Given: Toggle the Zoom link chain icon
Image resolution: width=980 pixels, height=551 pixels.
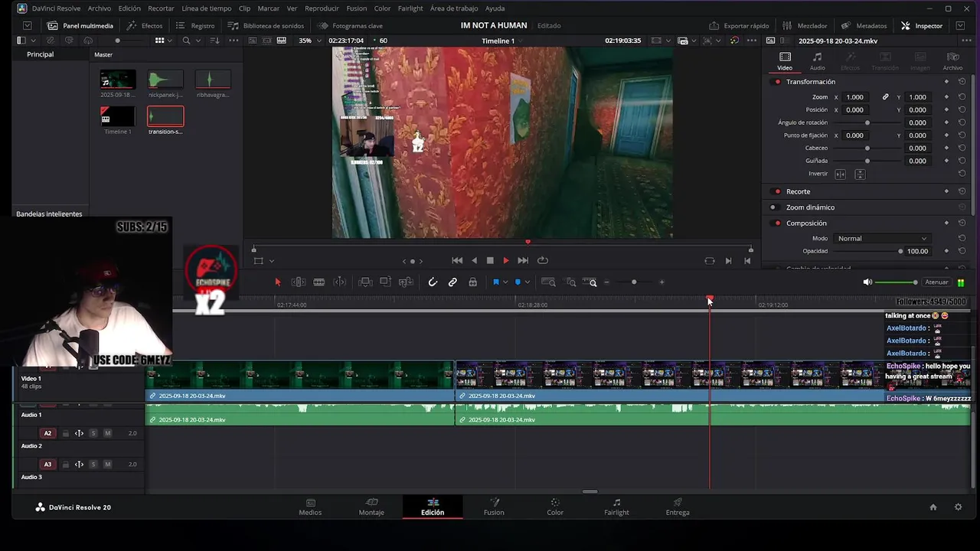Looking at the screenshot, I should [x=885, y=97].
